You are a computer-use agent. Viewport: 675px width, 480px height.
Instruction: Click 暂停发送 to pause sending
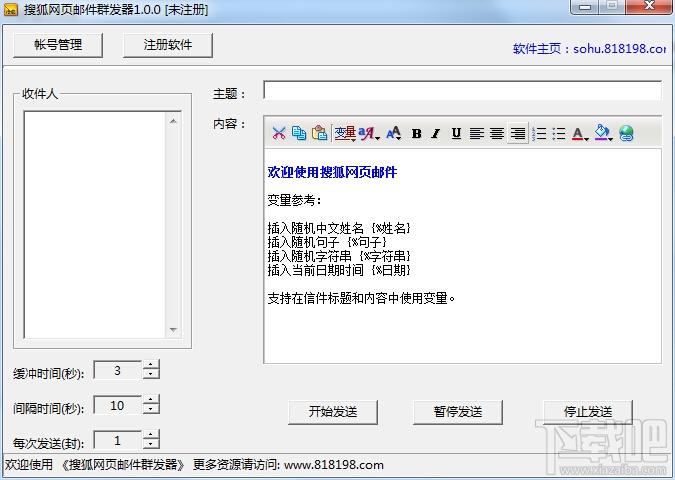[x=458, y=412]
